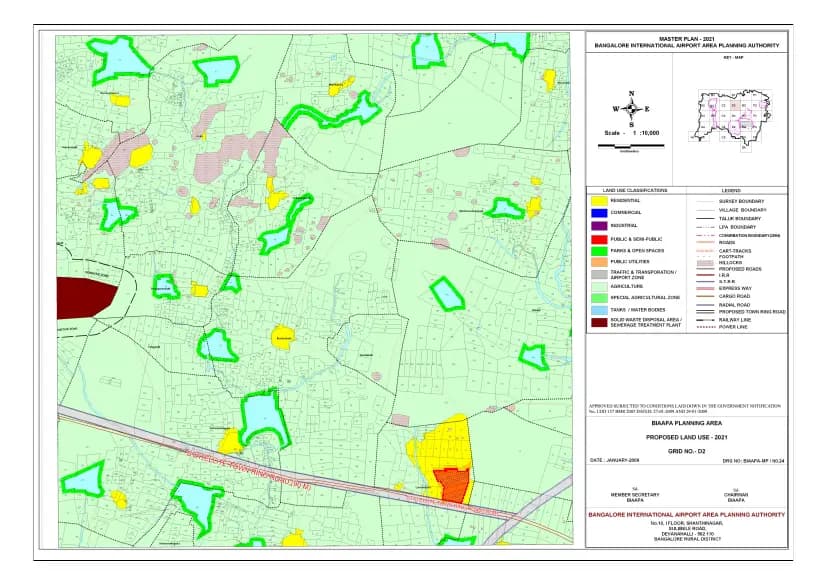This screenshot has height=585, width=827.
Task: Click the 'GRID NO.- D2' text
Action: [x=686, y=452]
